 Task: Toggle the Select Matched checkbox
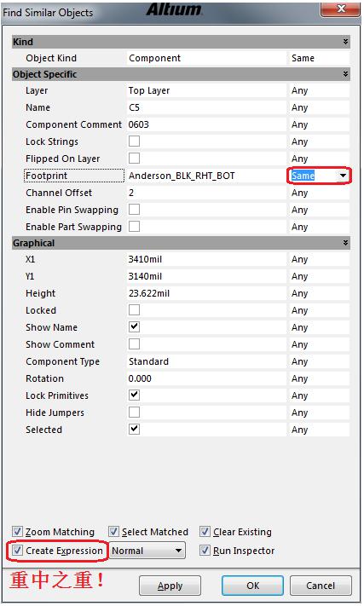[113, 531]
